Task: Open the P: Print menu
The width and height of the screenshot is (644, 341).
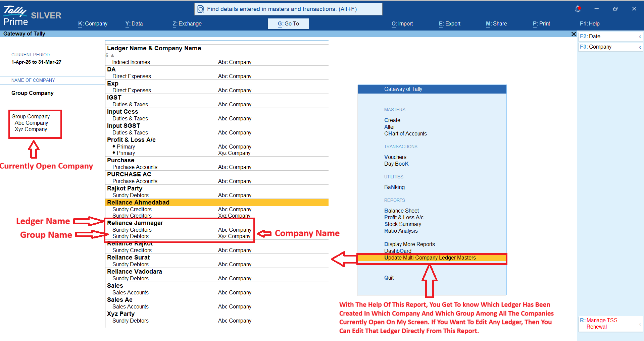Action: pyautogui.click(x=541, y=24)
